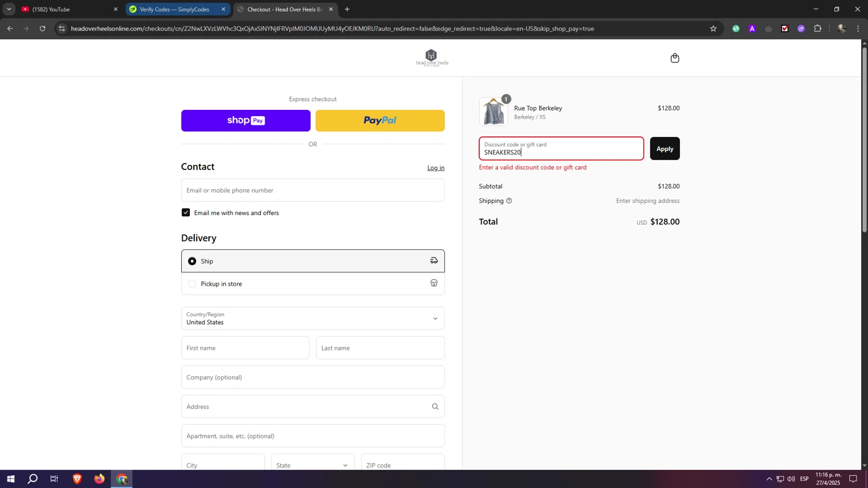Open the Windows Start menu
This screenshot has height=488, width=868.
coord(10,479)
